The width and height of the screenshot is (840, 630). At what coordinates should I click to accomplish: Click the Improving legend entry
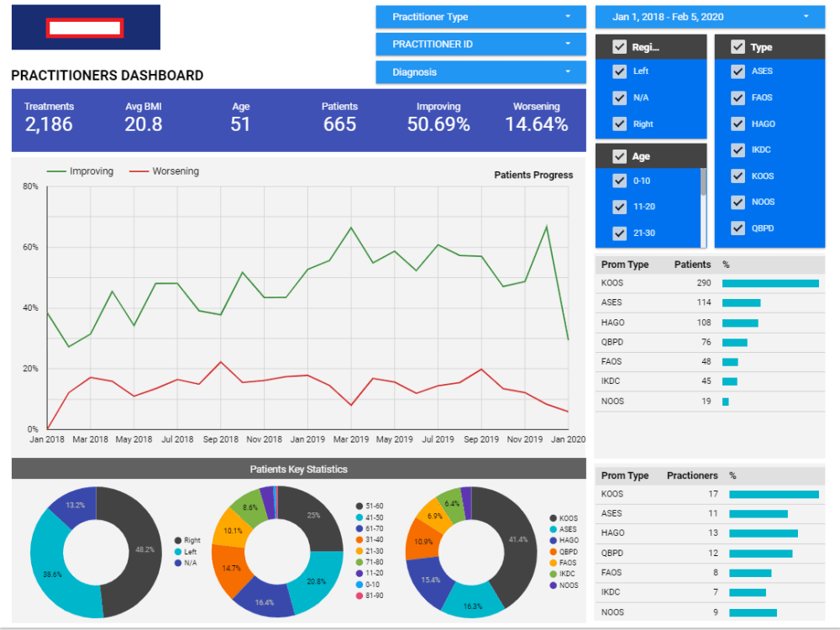(x=81, y=171)
